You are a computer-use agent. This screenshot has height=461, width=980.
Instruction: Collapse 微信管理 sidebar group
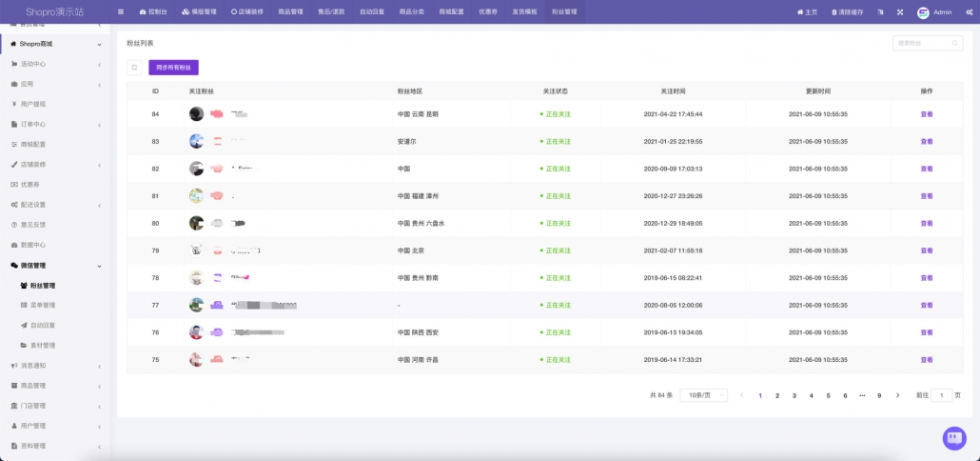point(56,265)
